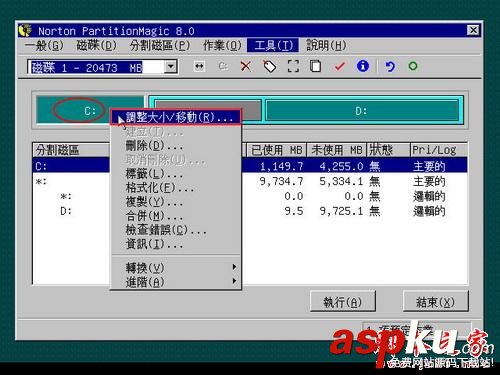
Task: Click the 4,255.0 unused MB value
Action: click(341, 166)
